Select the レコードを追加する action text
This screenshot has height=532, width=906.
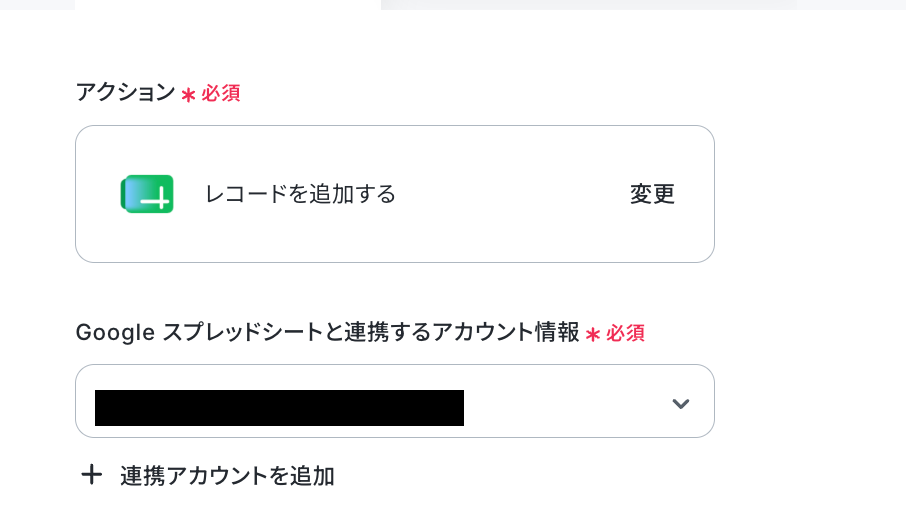click(x=300, y=194)
